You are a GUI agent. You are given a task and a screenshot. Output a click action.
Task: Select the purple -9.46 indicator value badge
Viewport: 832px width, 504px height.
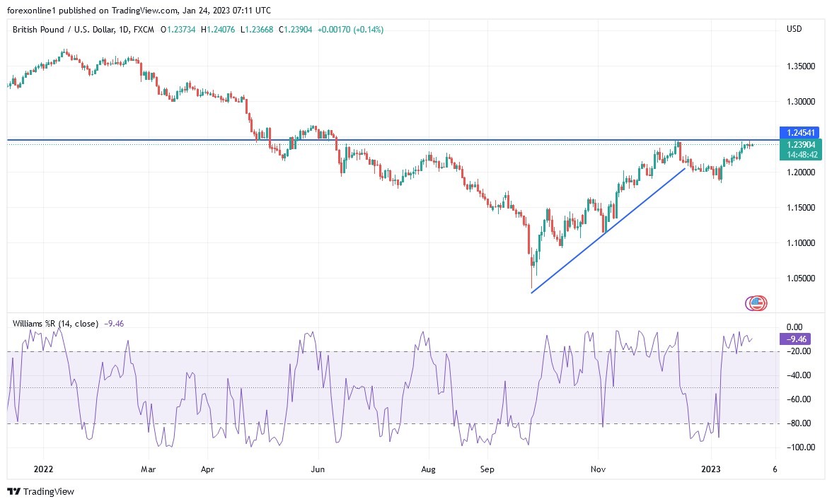pyautogui.click(x=795, y=339)
